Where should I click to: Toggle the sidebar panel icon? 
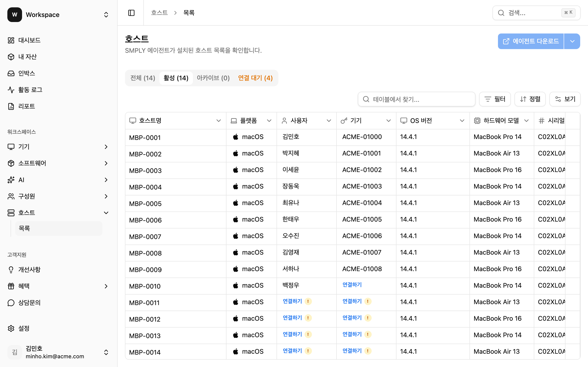pyautogui.click(x=131, y=13)
